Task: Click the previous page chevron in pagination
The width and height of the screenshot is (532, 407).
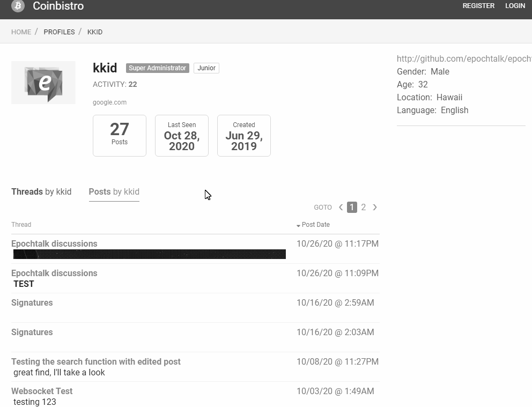Action: tap(341, 207)
